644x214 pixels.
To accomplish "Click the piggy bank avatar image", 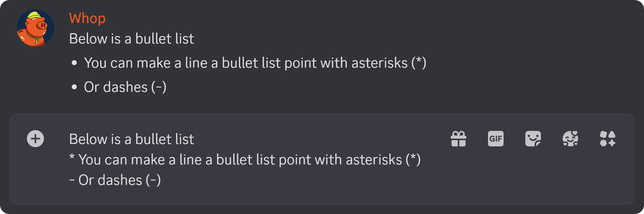I will 35,27.
